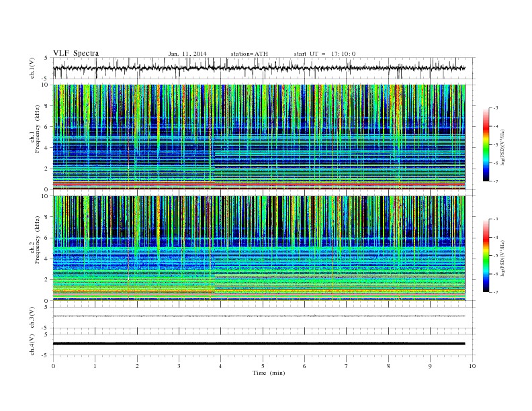Click the ch.1(V) waveform axis label
This screenshot has width=532, height=411.
tap(32, 68)
